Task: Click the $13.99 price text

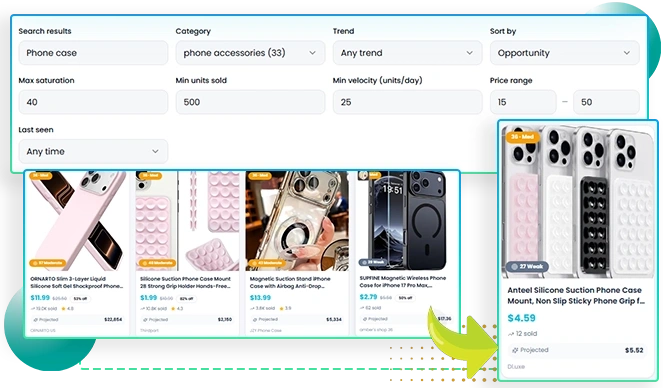Action: (x=260, y=298)
